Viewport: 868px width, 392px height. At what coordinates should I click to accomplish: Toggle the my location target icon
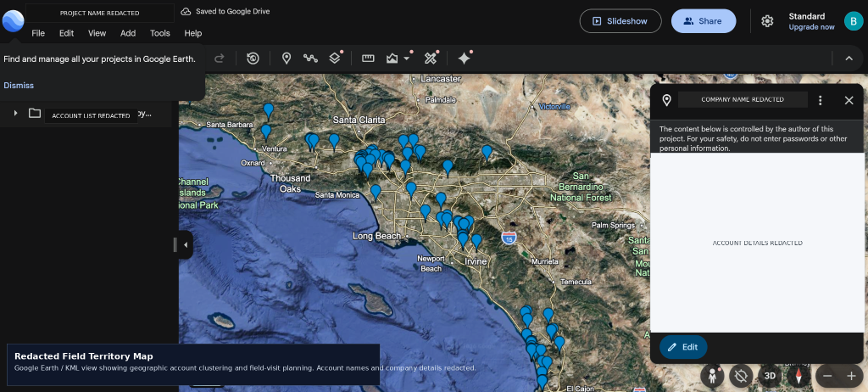pos(741,375)
